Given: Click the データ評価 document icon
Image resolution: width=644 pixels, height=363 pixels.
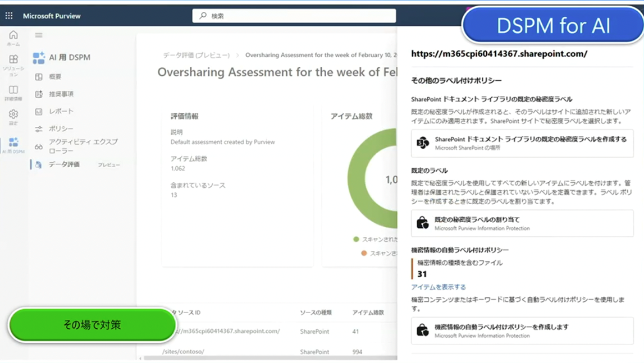Looking at the screenshot, I should point(39,164).
